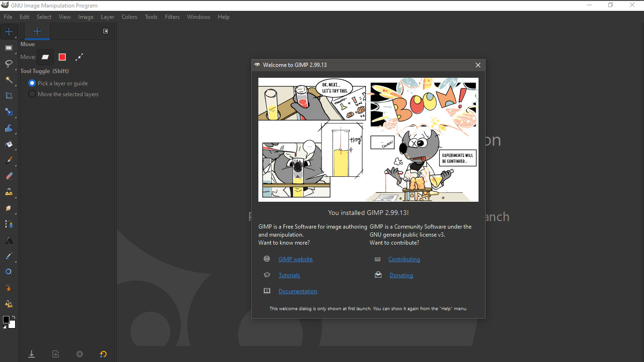Click the 'Tool Toggle (Shift)' label
Screen dimensions: 644x362
click(44, 71)
